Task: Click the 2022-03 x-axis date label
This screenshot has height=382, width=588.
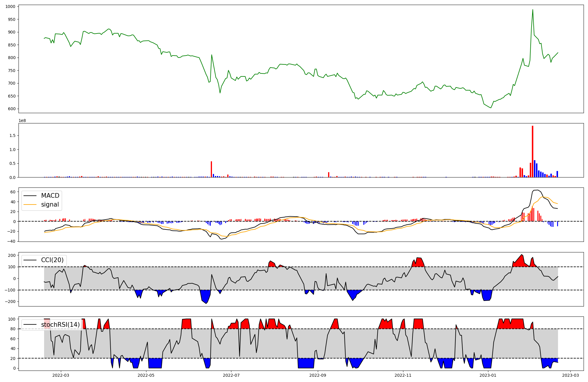Action: point(61,375)
